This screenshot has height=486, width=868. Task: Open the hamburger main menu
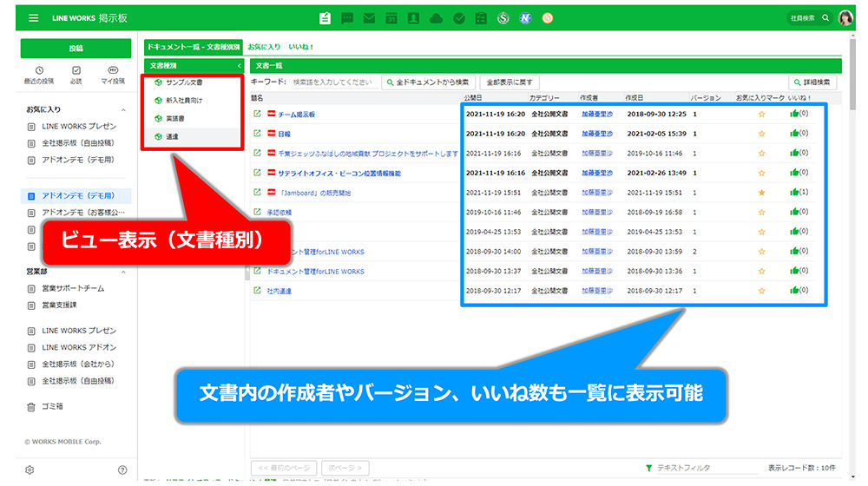pos(33,18)
